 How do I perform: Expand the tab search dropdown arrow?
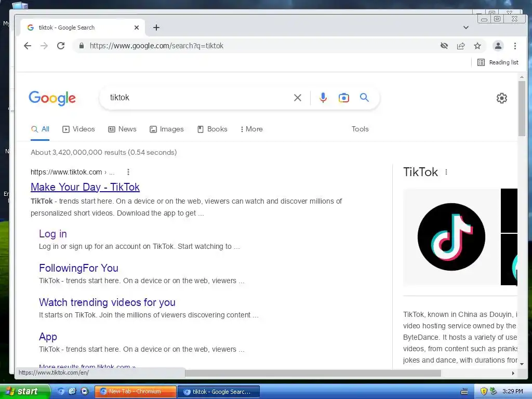tap(466, 28)
